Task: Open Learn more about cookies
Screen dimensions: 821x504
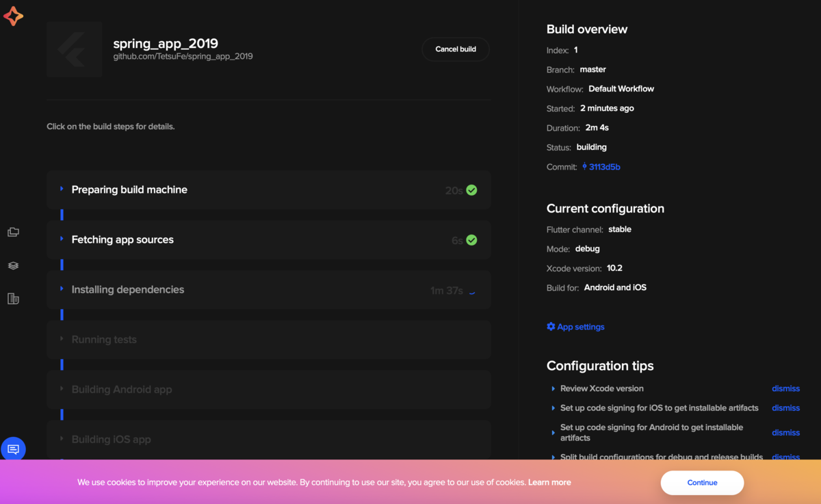Action: (x=549, y=482)
